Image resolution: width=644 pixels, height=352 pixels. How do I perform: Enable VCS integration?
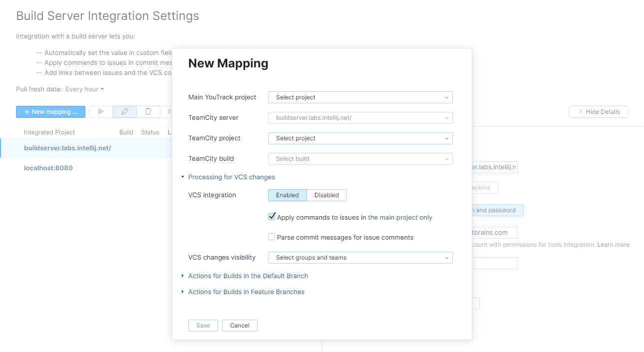[x=287, y=195]
